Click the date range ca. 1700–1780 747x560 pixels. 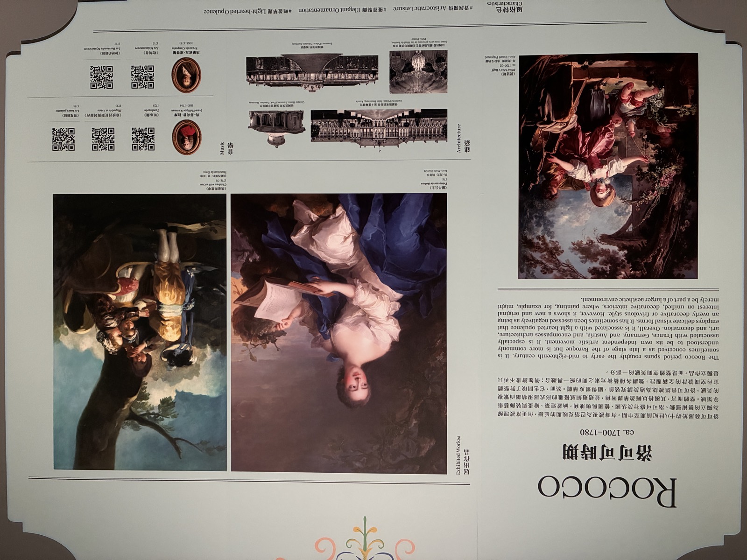607,432
